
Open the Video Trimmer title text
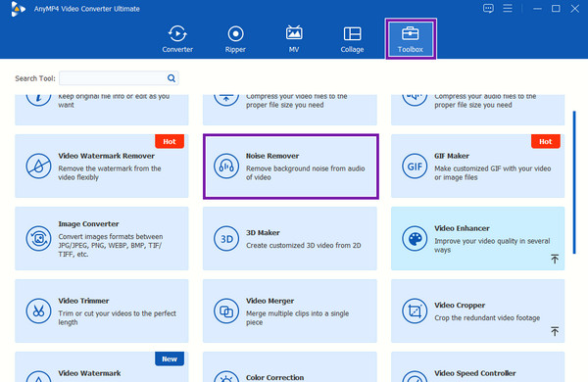83,301
